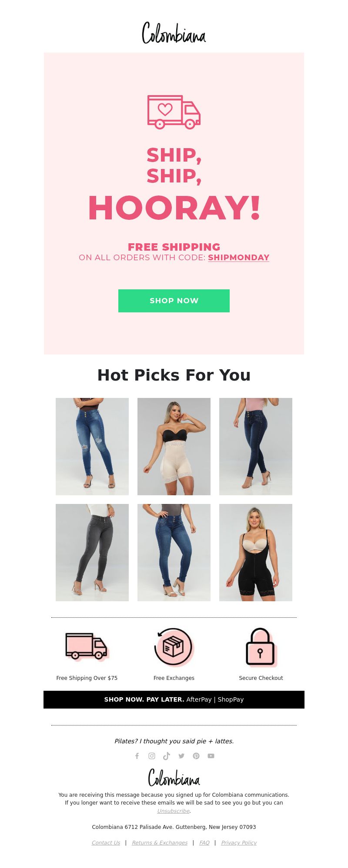Open the TikTok social icon
This screenshot has height=868, width=348.
pos(167,756)
